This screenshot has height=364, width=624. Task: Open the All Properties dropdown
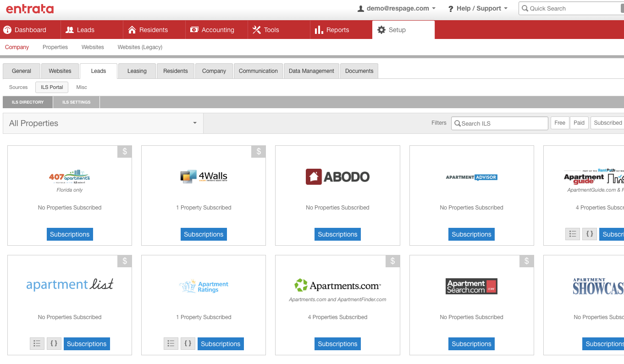click(103, 123)
